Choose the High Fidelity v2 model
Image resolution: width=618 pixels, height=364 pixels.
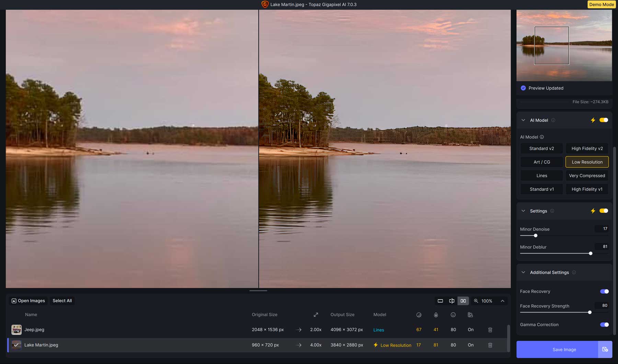587,149
